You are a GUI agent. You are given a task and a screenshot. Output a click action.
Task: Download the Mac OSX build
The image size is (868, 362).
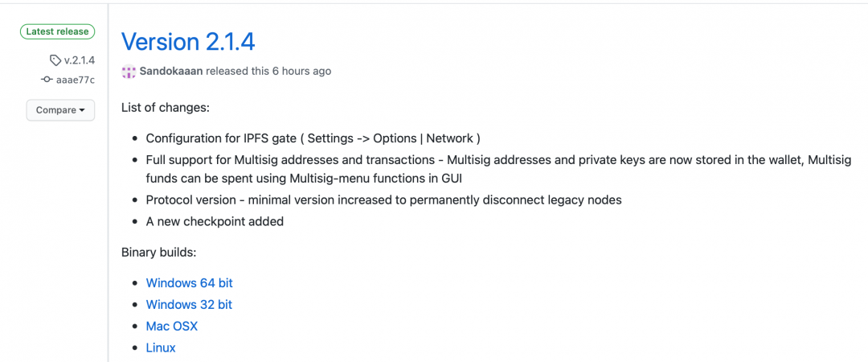coord(172,326)
